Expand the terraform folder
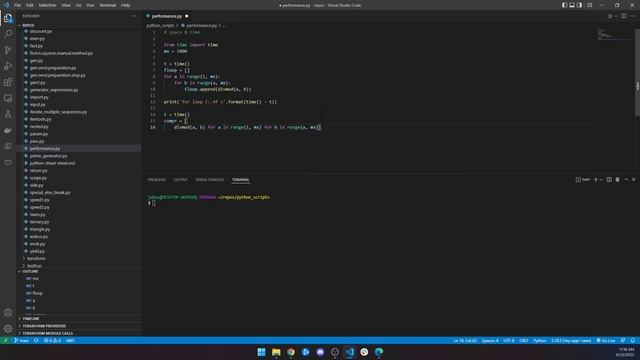This screenshot has width=640, height=360. tap(36, 259)
